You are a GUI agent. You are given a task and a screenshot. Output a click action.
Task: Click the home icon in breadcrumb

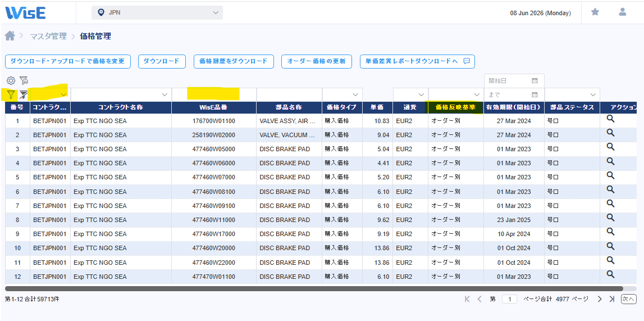point(10,36)
